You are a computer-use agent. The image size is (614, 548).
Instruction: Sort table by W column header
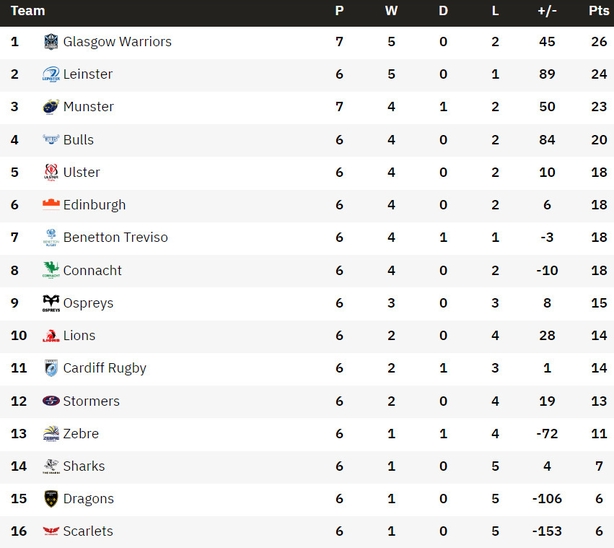pyautogui.click(x=391, y=11)
